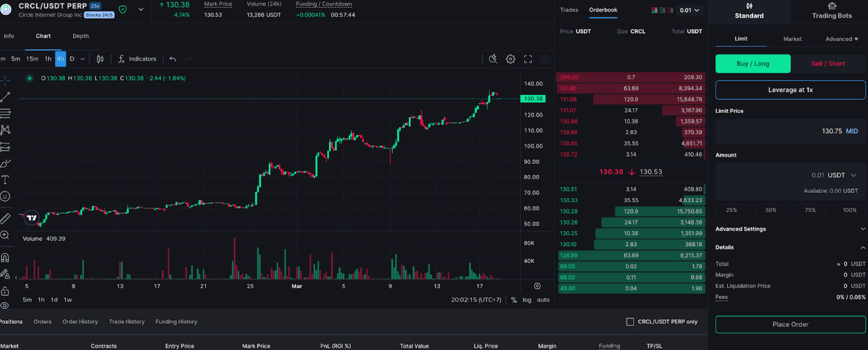Screen dimensions: 868x350
Task: Toggle log scale on chart
Action: pyautogui.click(x=527, y=300)
